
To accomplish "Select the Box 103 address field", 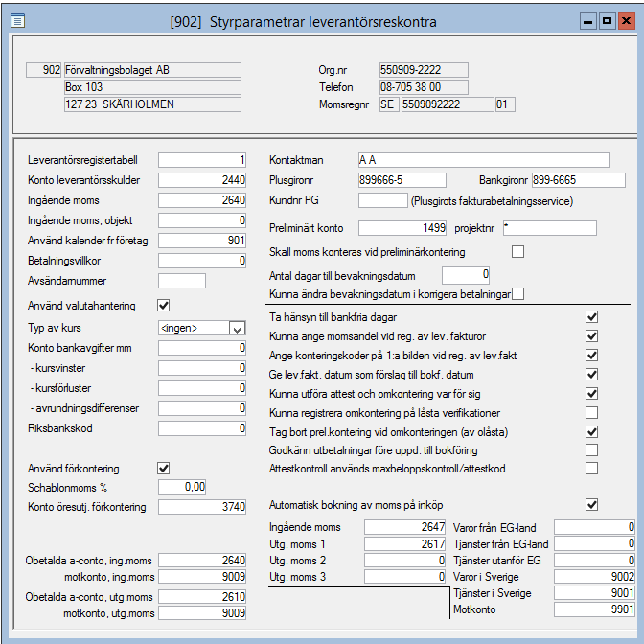I will pos(152,87).
